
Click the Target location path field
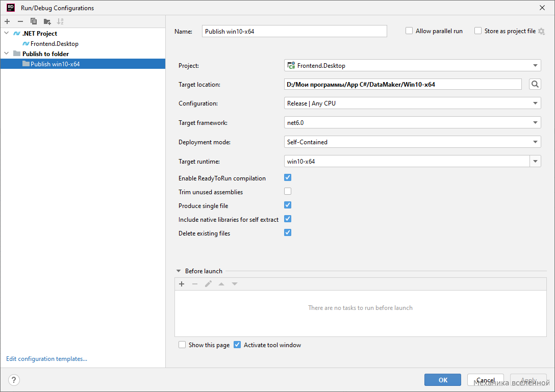coord(403,84)
